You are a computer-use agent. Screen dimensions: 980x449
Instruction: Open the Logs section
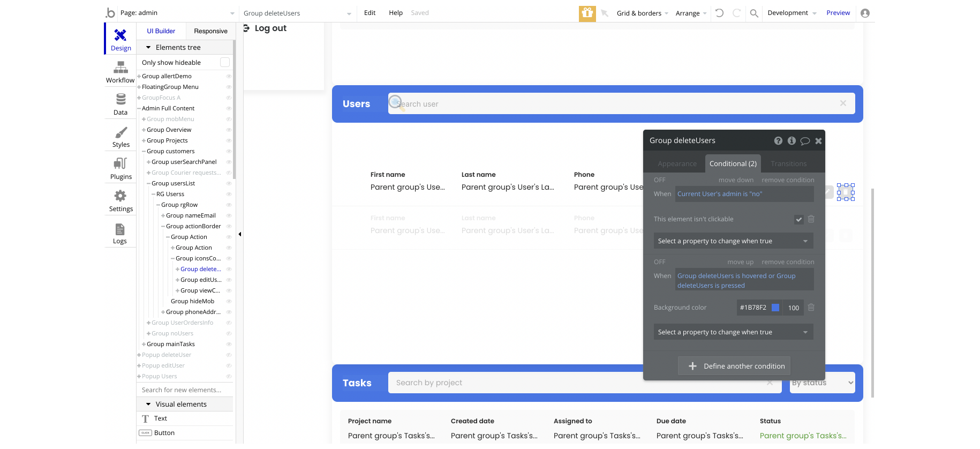120,233
